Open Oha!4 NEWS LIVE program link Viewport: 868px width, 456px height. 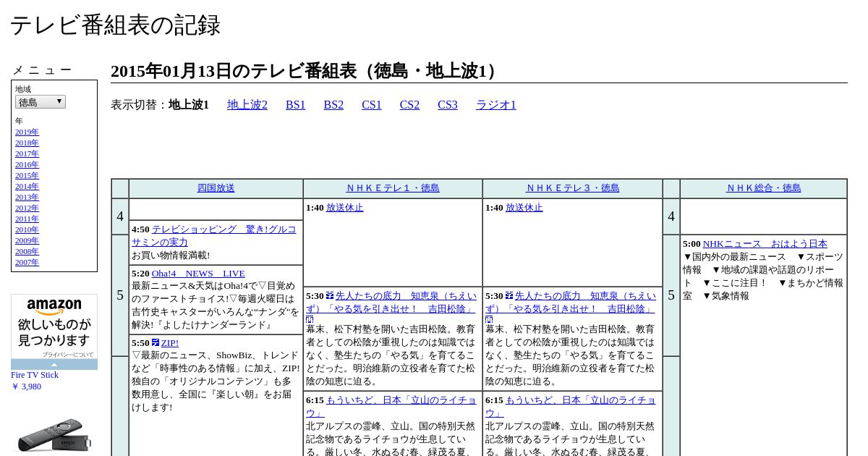198,274
